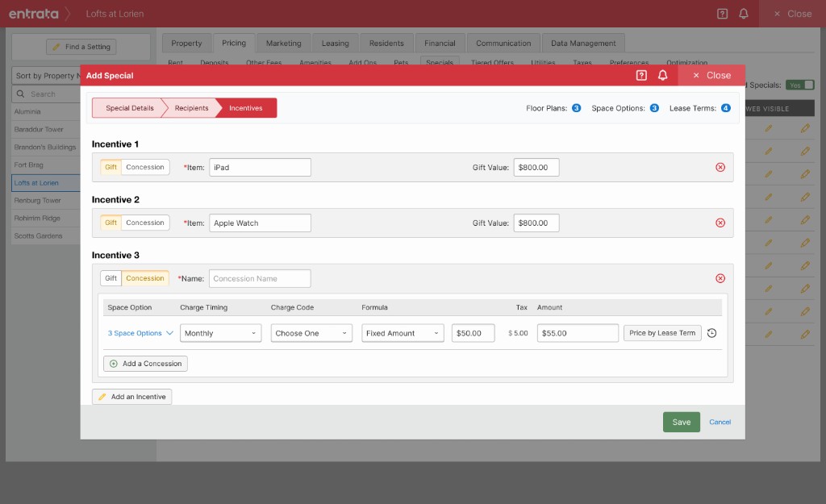This screenshot has width=826, height=504.
Task: Select Fort Brag in property list
Action: [x=46, y=165]
